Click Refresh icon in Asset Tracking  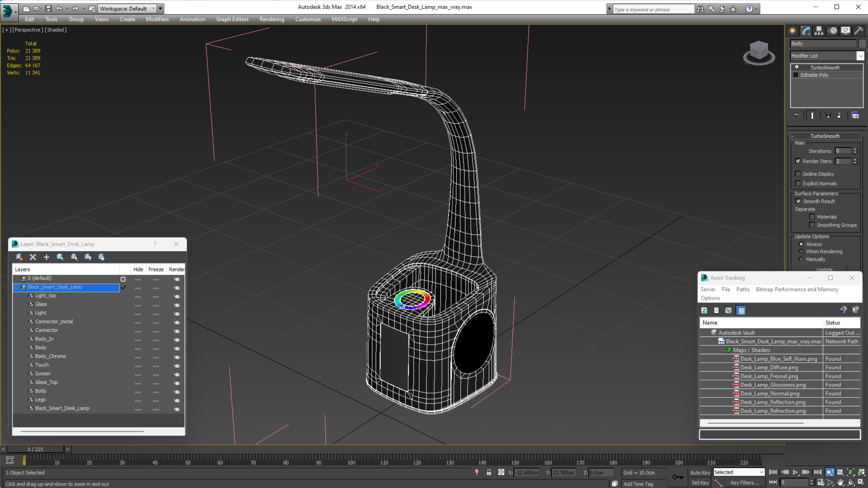click(x=704, y=310)
